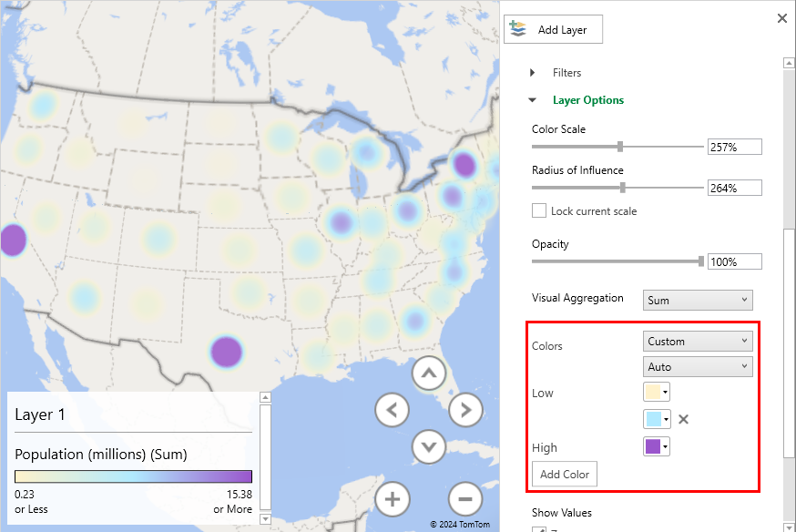Click the Color Scale slider handle

pos(620,147)
